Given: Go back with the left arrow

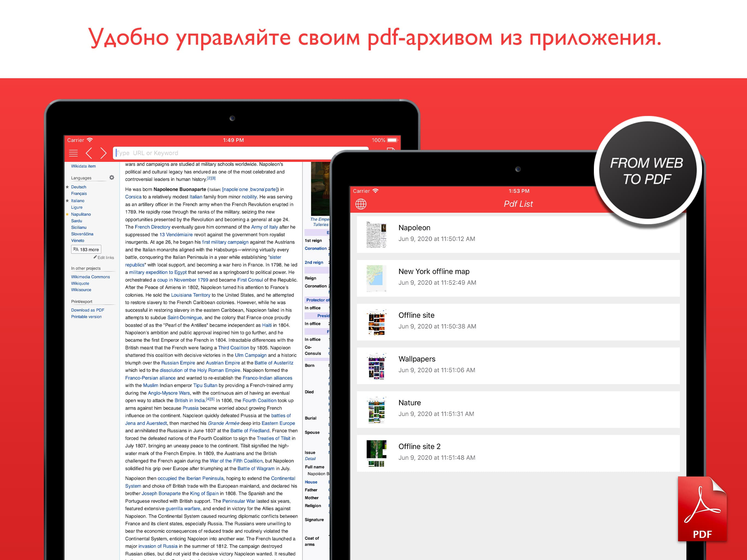Looking at the screenshot, I should click(x=89, y=153).
